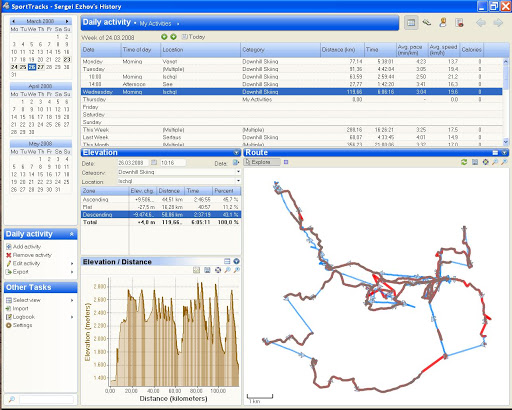Save the route map image
Screen dimensions: 512x410
click(x=475, y=162)
